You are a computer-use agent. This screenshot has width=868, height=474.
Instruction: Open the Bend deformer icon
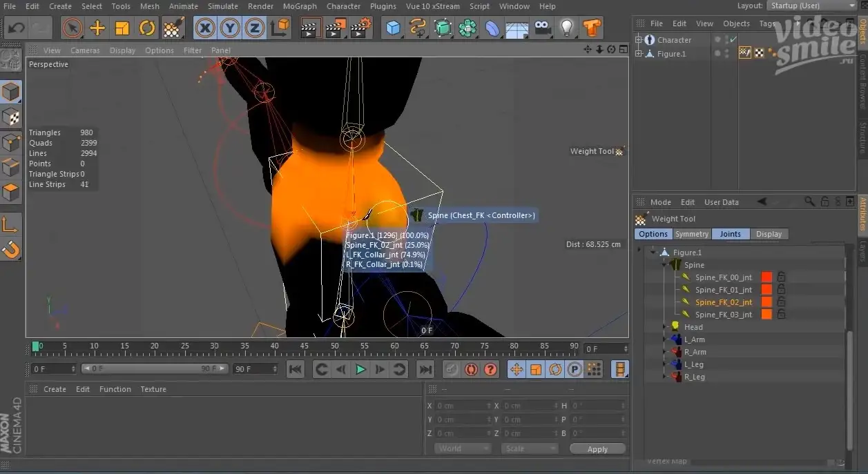point(492,28)
